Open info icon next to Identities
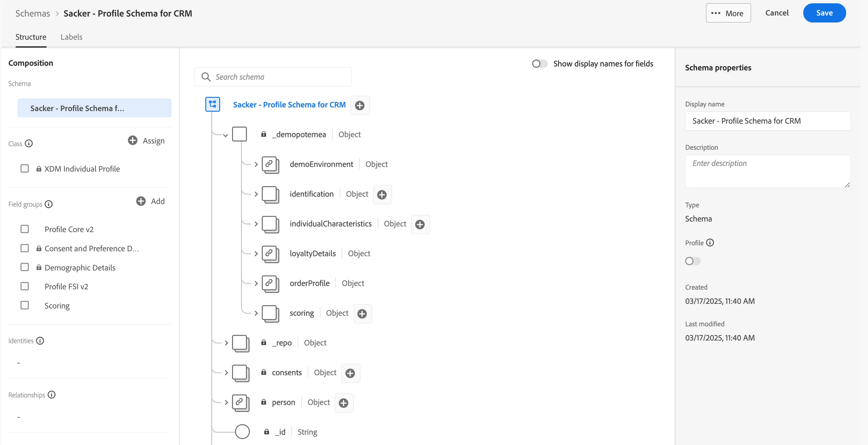The height and width of the screenshot is (445, 868). 40,341
